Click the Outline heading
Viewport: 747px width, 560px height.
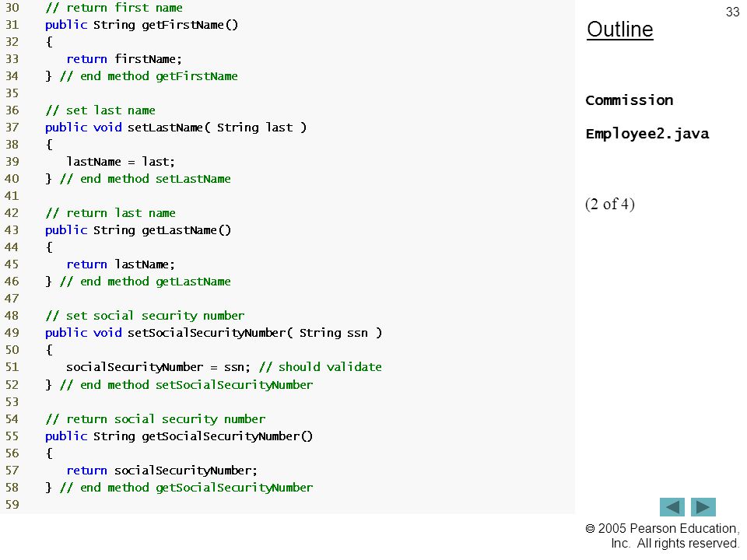click(620, 30)
